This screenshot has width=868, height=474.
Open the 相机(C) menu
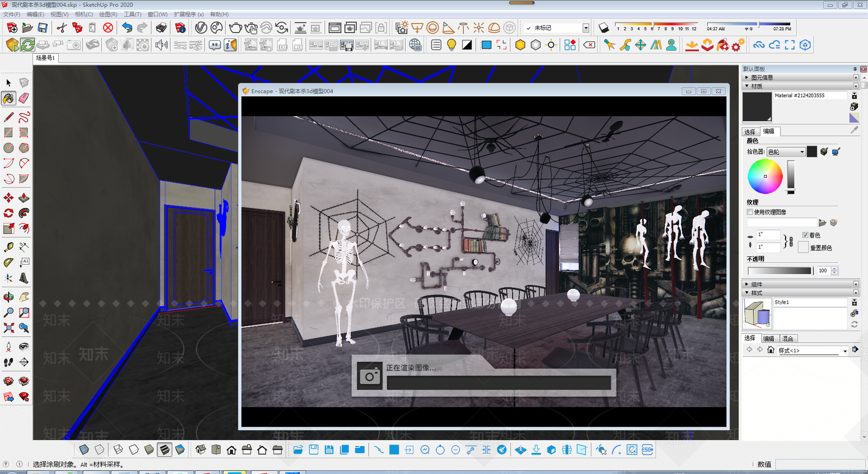[84, 14]
